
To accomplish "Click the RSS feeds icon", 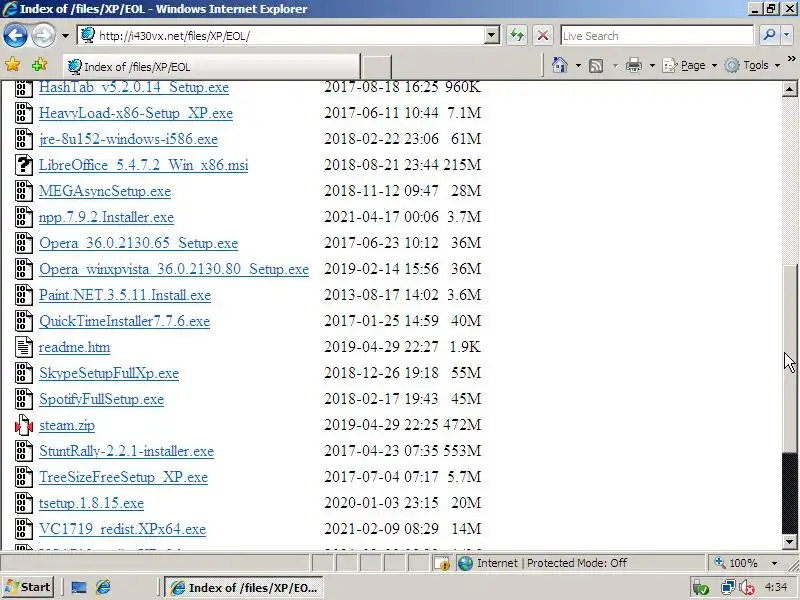I will click(596, 65).
